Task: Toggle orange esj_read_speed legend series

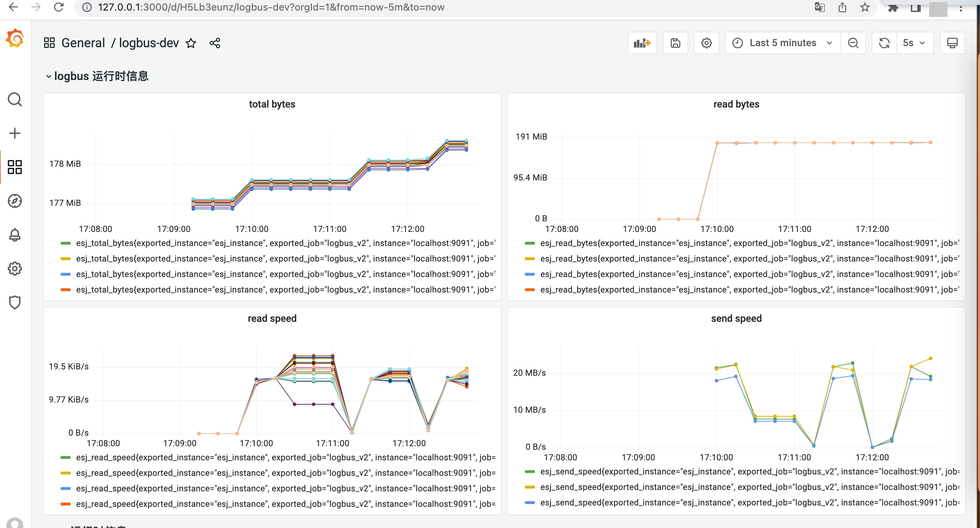Action: click(x=285, y=504)
